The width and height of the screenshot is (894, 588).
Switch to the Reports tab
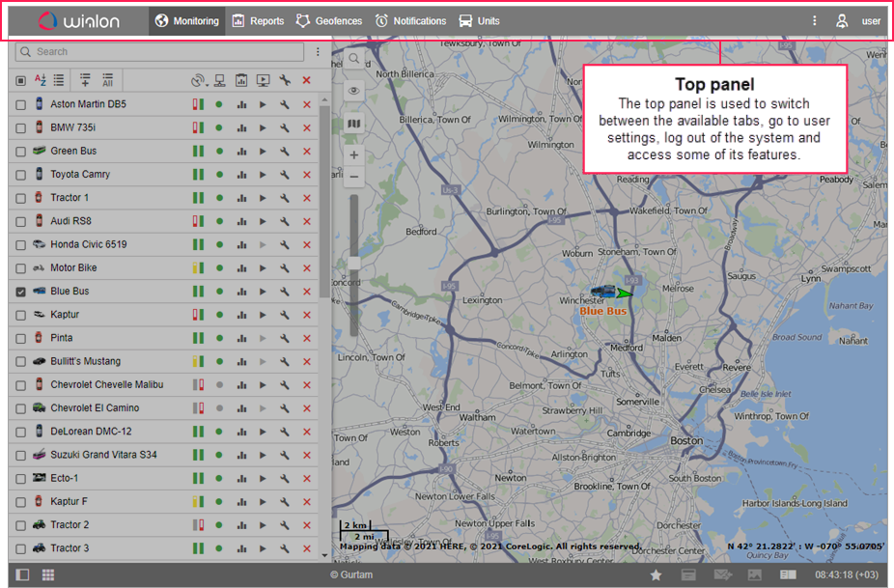259,21
